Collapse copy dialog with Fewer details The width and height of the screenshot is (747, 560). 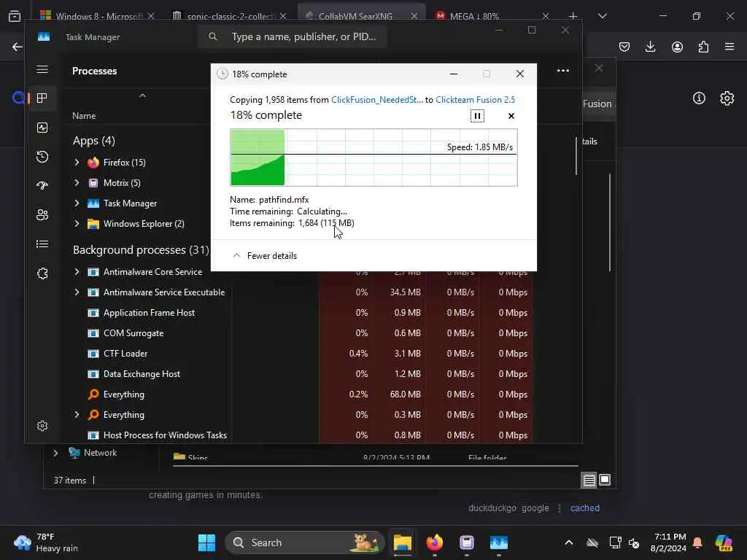(265, 256)
